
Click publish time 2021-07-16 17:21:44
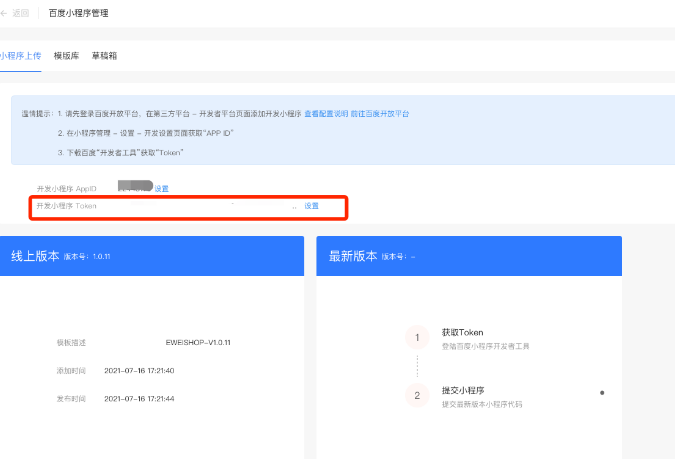pos(139,399)
